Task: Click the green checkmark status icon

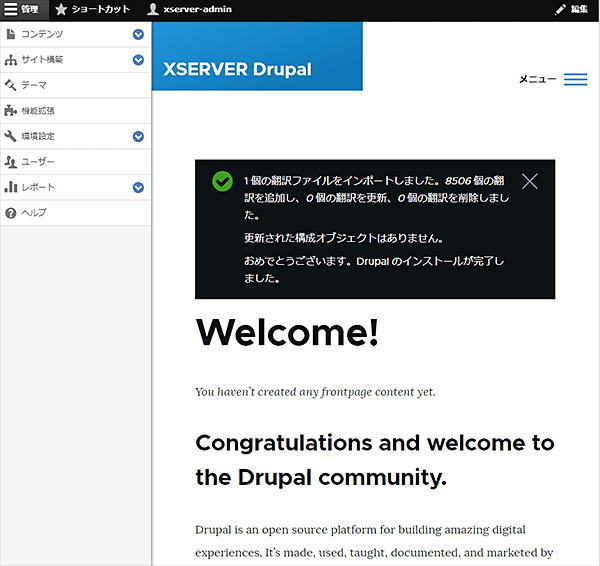Action: coord(222,181)
